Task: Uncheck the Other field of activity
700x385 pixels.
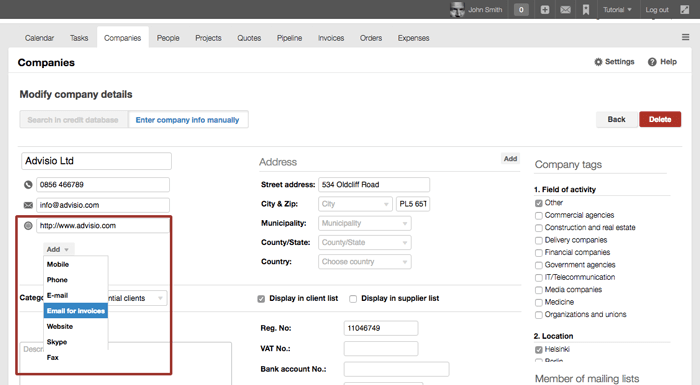Action: [539, 203]
